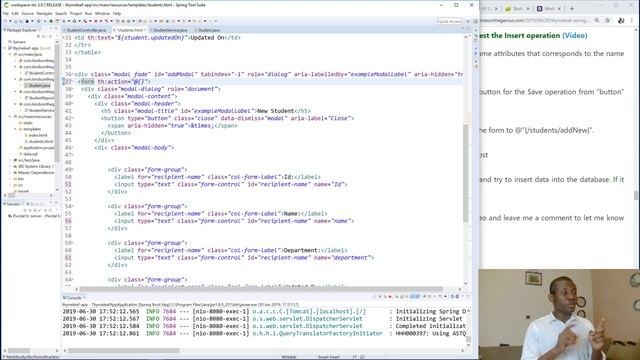The height and width of the screenshot is (360, 640).
Task: Switch to students.html editor tab
Action: click(x=130, y=30)
